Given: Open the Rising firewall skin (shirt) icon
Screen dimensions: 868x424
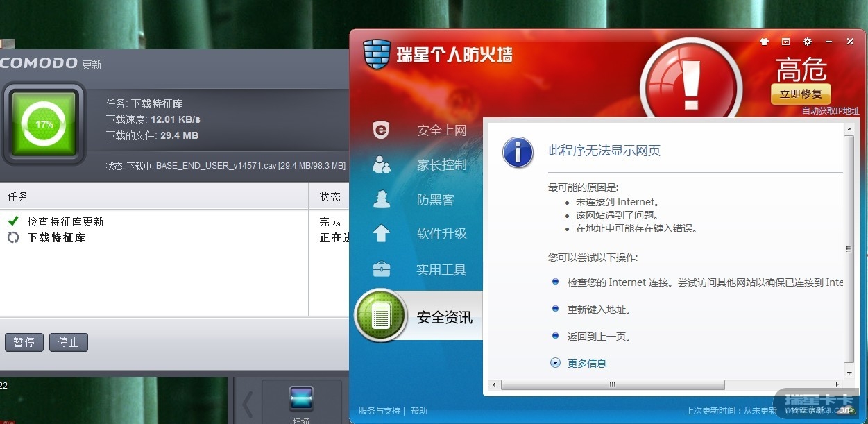Looking at the screenshot, I should 765,42.
